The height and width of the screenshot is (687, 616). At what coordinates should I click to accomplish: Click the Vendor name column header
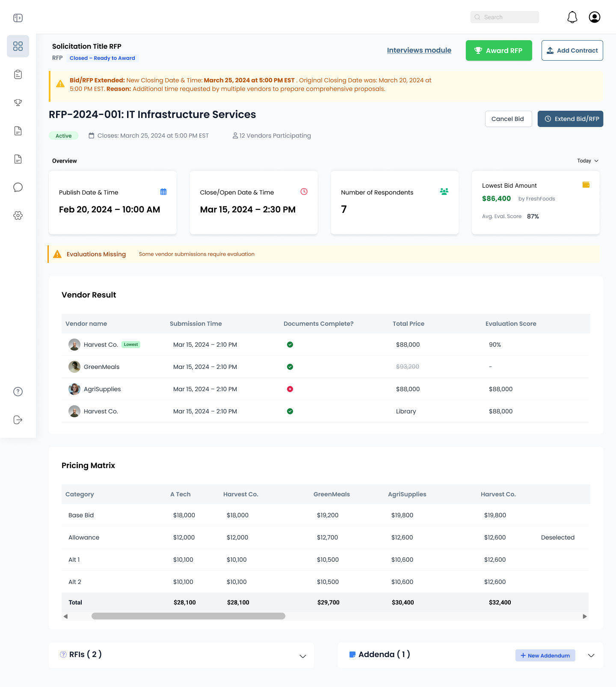86,324
